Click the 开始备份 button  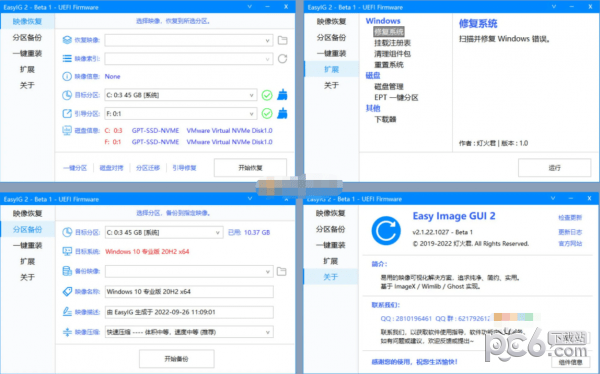(x=176, y=359)
